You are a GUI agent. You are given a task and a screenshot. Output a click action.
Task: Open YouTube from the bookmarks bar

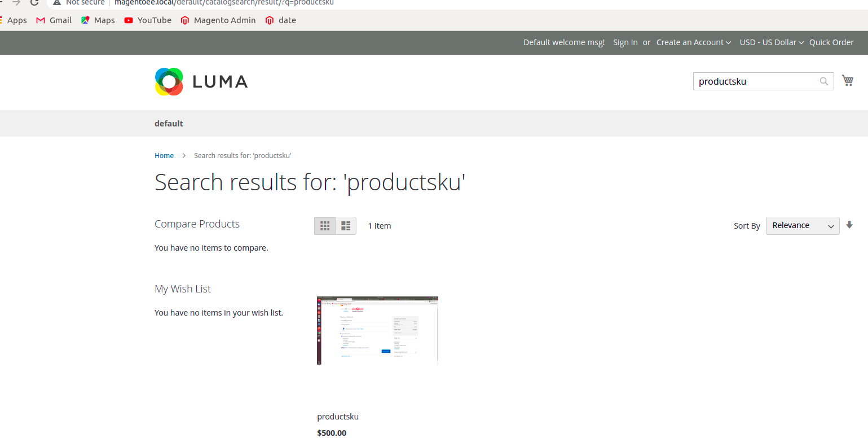(x=147, y=20)
